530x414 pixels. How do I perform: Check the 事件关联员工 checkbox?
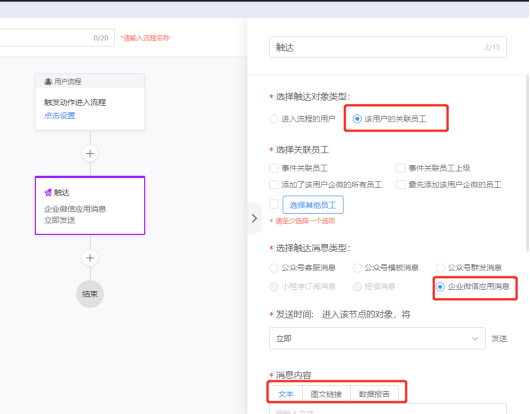click(x=273, y=168)
